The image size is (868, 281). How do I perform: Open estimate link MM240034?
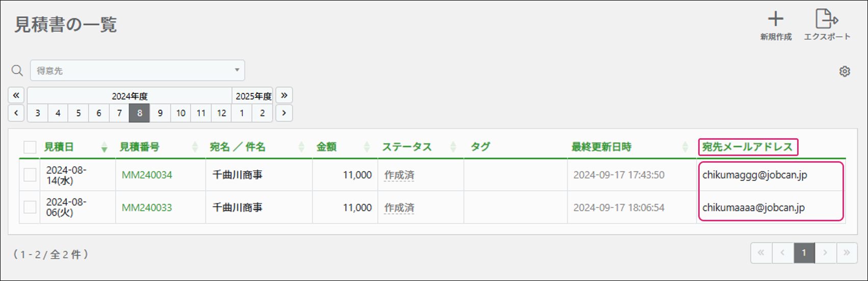(x=147, y=175)
